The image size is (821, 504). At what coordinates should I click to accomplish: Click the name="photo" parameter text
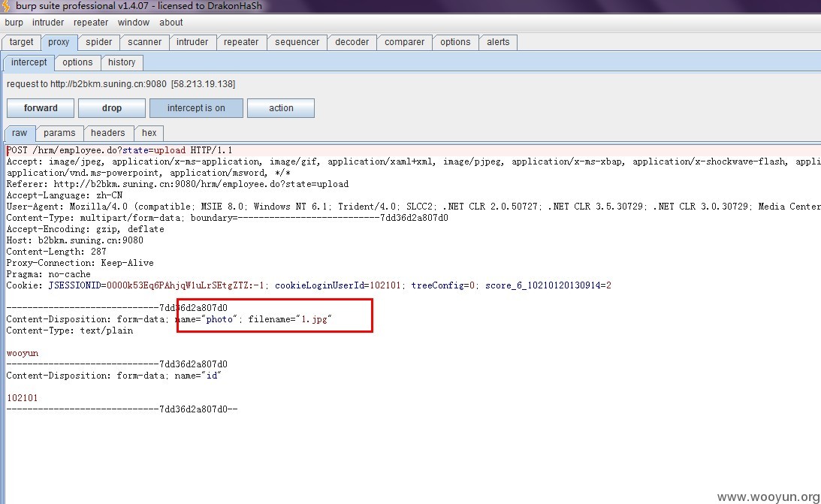pos(207,319)
